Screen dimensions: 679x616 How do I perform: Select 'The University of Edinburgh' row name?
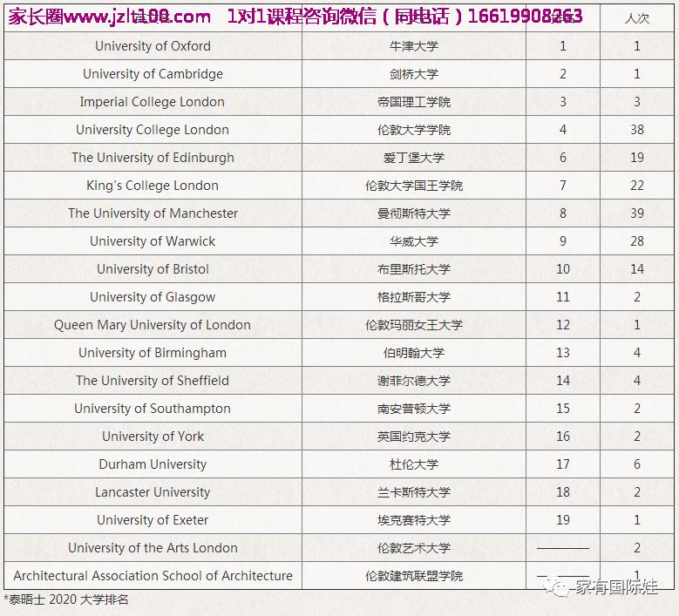coord(153,158)
